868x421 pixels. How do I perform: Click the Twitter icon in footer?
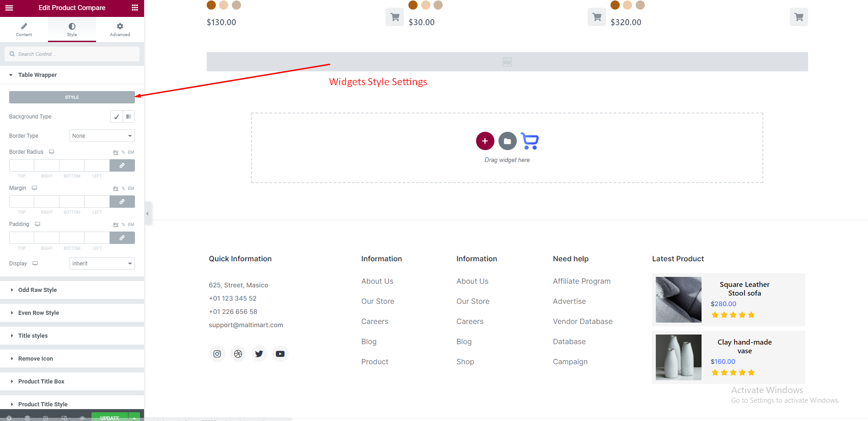tap(259, 354)
